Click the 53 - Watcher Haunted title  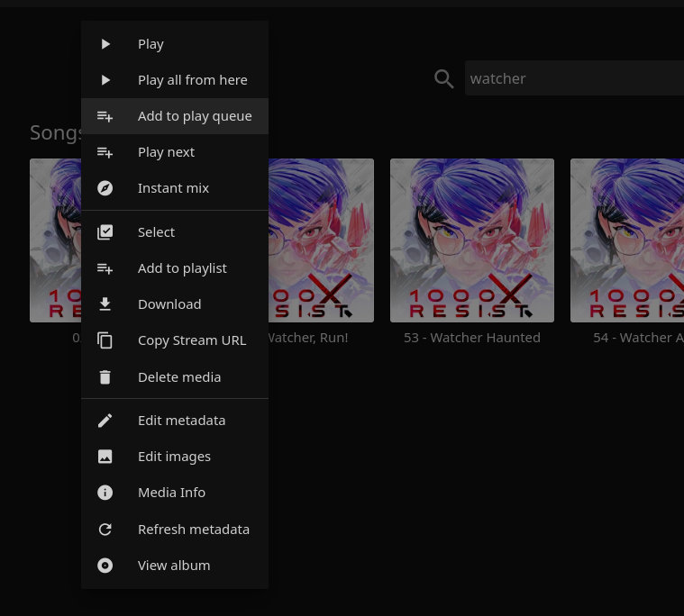click(472, 338)
